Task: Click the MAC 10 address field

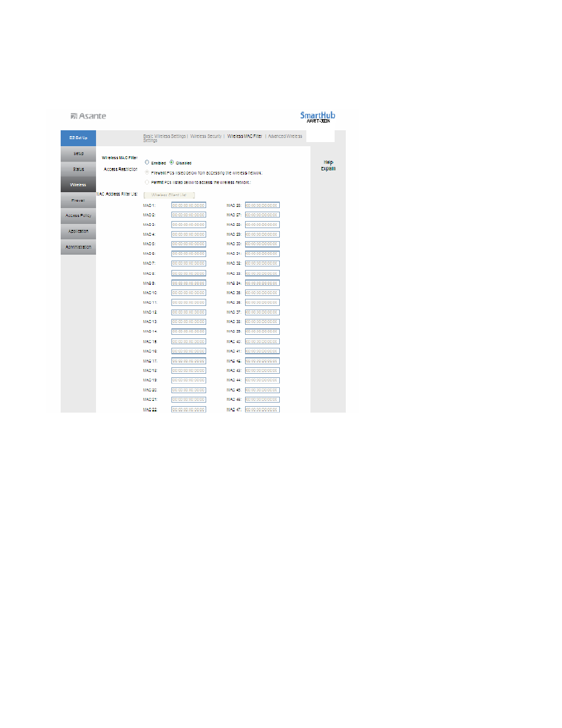Action: [x=189, y=293]
